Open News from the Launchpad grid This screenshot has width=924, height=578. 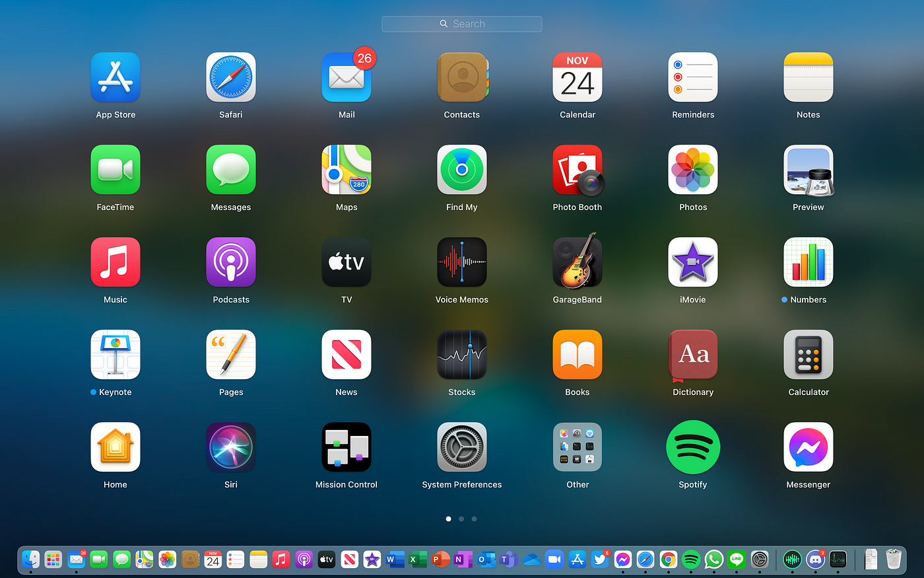[x=346, y=355]
